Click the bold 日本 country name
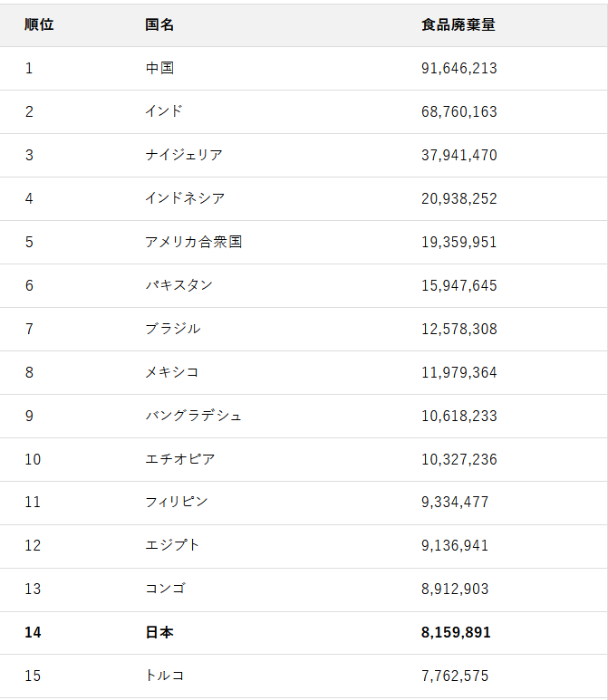The width and height of the screenshot is (608, 700). tap(159, 632)
